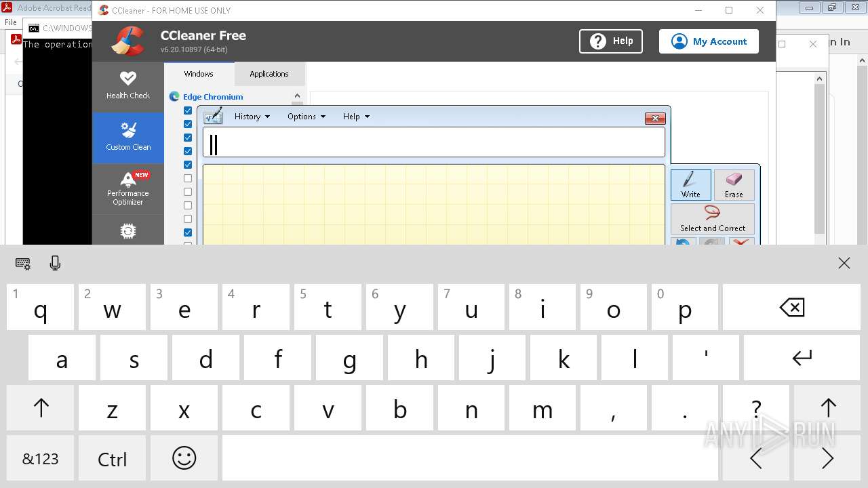This screenshot has height=488, width=868.
Task: Uncheck the first Edge Chromium checkbox
Action: pyautogui.click(x=188, y=110)
